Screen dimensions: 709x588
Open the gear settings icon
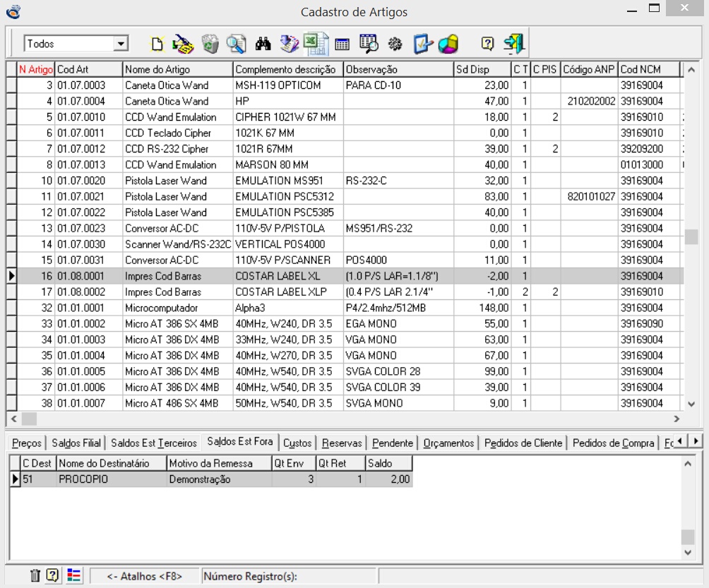[395, 44]
